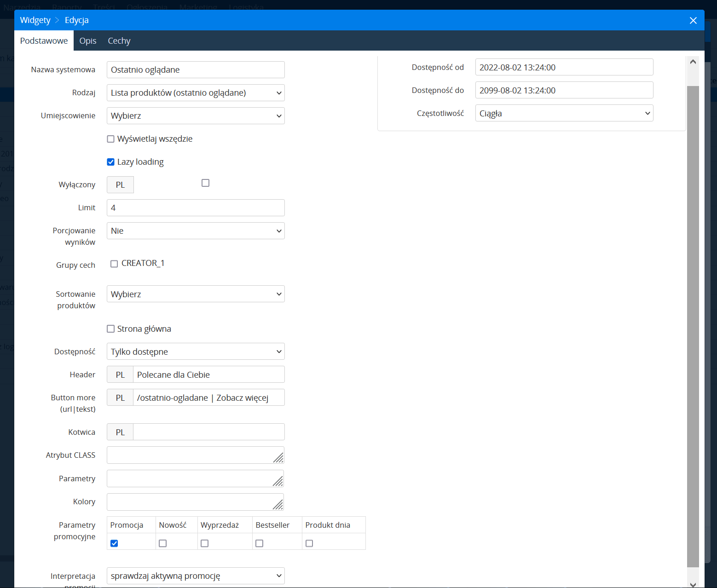This screenshot has height=588, width=717.
Task: Close the Widgety edit dialog
Action: pyautogui.click(x=693, y=20)
